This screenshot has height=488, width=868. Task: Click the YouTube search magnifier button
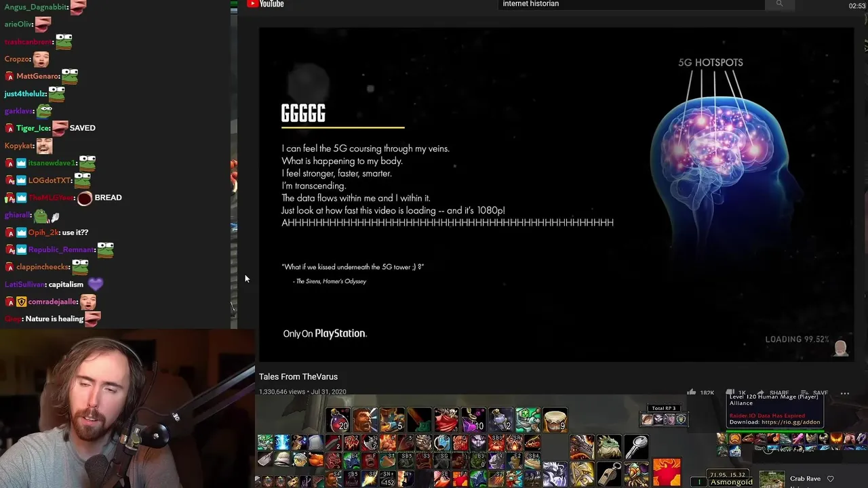pyautogui.click(x=779, y=4)
